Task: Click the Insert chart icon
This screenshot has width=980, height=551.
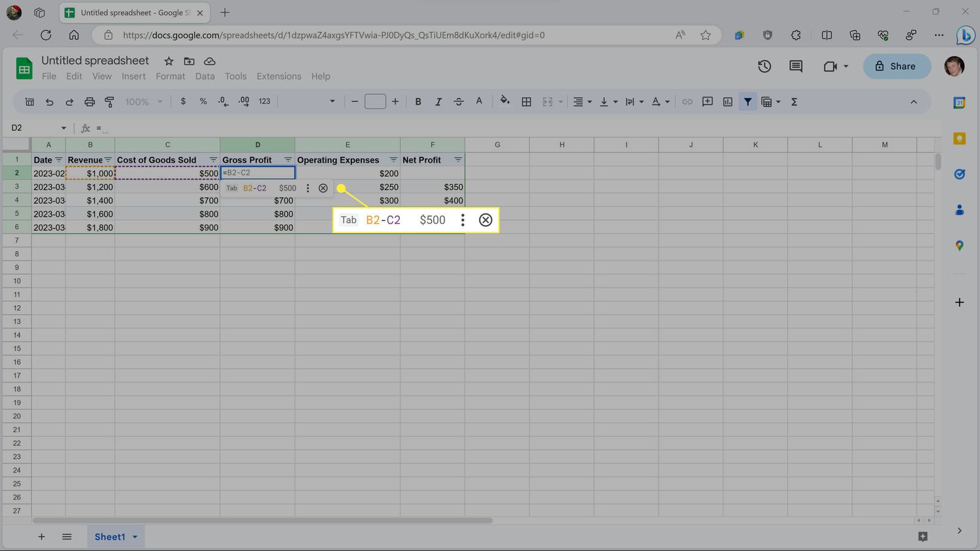Action: pyautogui.click(x=727, y=102)
